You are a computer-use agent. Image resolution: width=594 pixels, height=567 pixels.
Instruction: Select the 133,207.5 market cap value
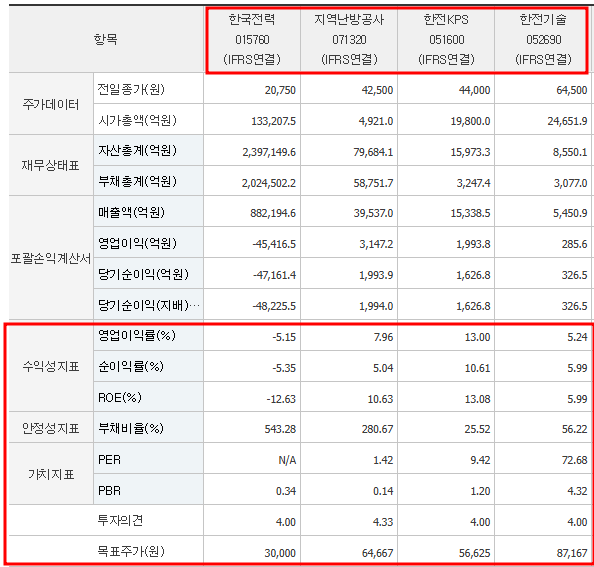(x=274, y=121)
